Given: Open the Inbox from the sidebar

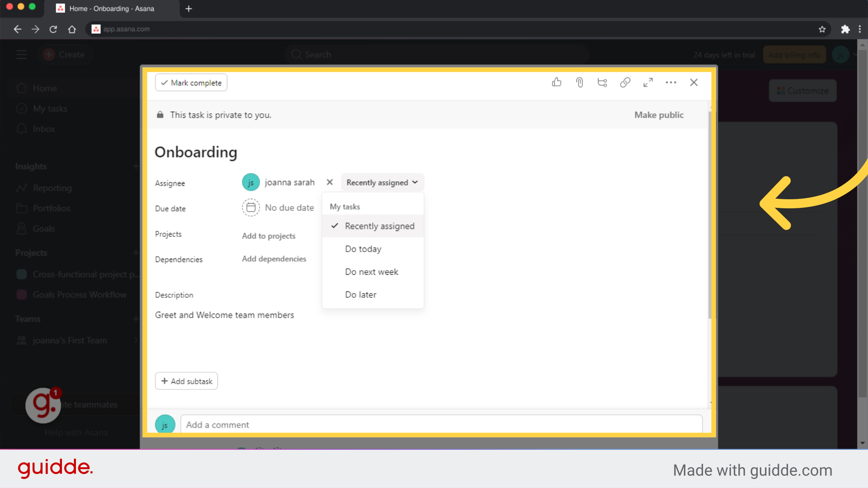Looking at the screenshot, I should tap(43, 129).
